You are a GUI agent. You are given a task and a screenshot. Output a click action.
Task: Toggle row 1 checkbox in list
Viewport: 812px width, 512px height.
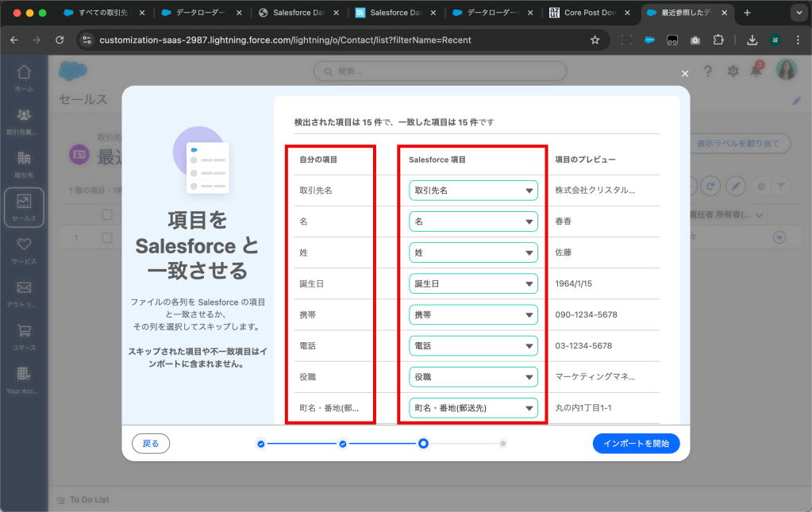coord(107,237)
